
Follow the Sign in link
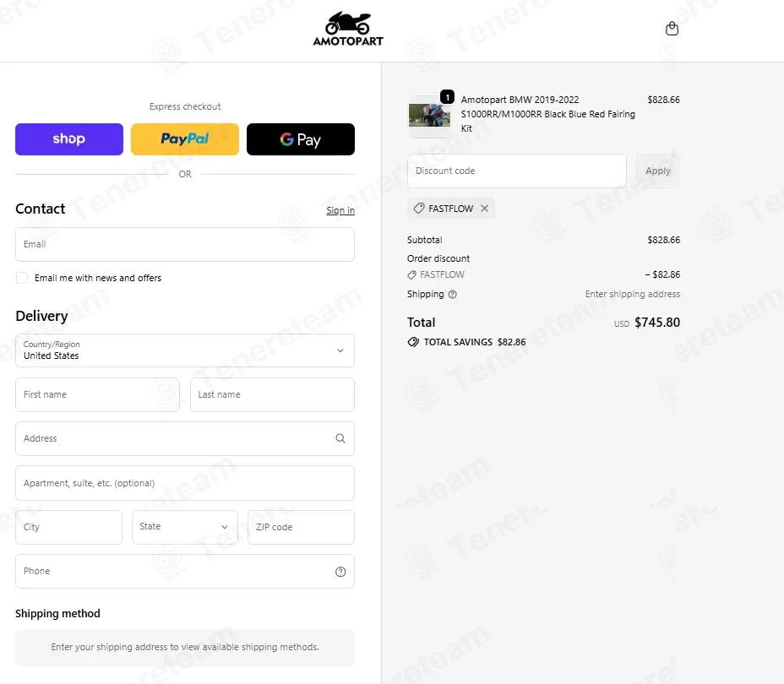click(x=340, y=210)
